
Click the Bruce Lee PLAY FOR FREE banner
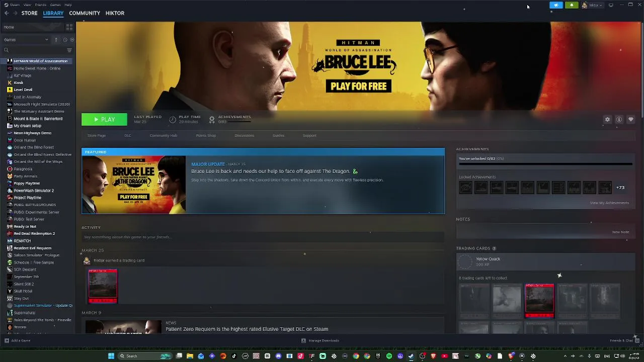click(x=358, y=86)
